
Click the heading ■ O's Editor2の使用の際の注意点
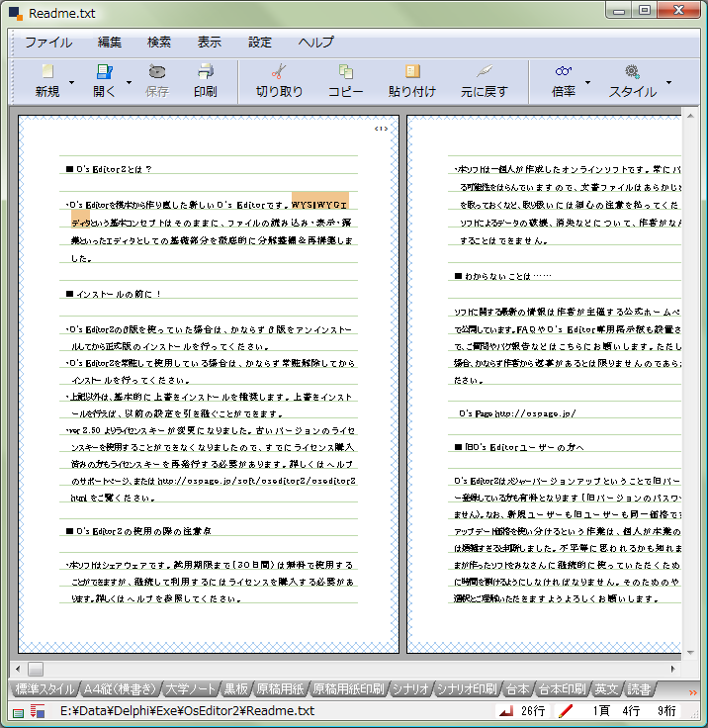pos(138,531)
